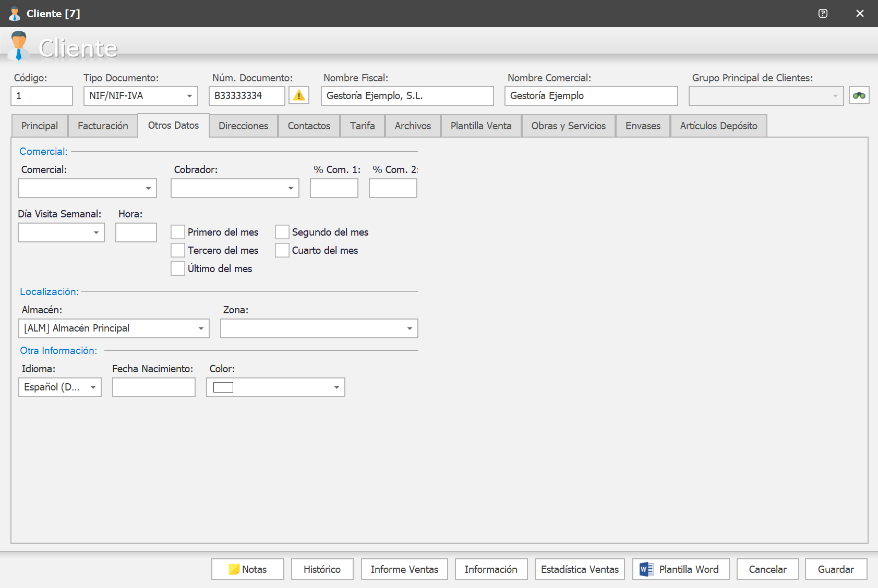Open Histórico button
Screen dimensions: 878x588
(322, 569)
